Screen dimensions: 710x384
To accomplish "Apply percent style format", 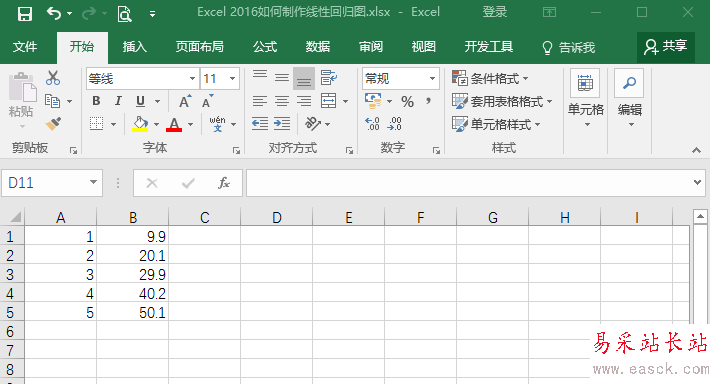I will 408,101.
